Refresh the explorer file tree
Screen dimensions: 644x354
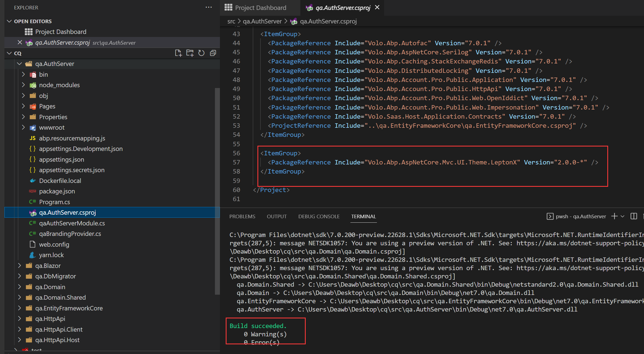201,53
